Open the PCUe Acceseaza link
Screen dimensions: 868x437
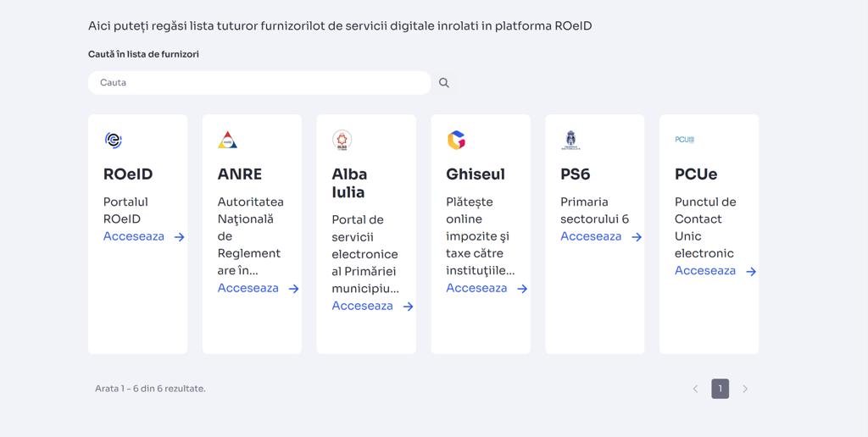click(x=705, y=270)
